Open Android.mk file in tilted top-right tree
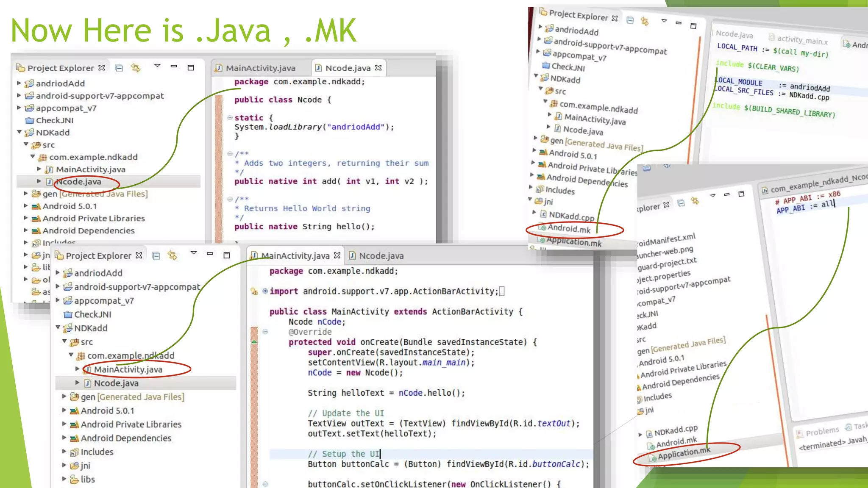This screenshot has height=488, width=868. click(569, 229)
